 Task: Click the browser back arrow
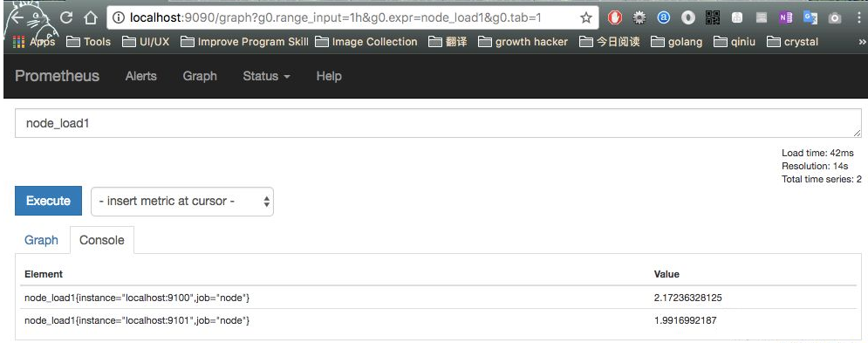point(17,18)
